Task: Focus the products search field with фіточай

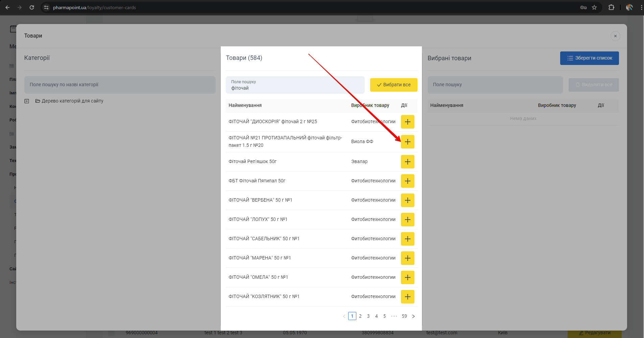Action: [295, 85]
